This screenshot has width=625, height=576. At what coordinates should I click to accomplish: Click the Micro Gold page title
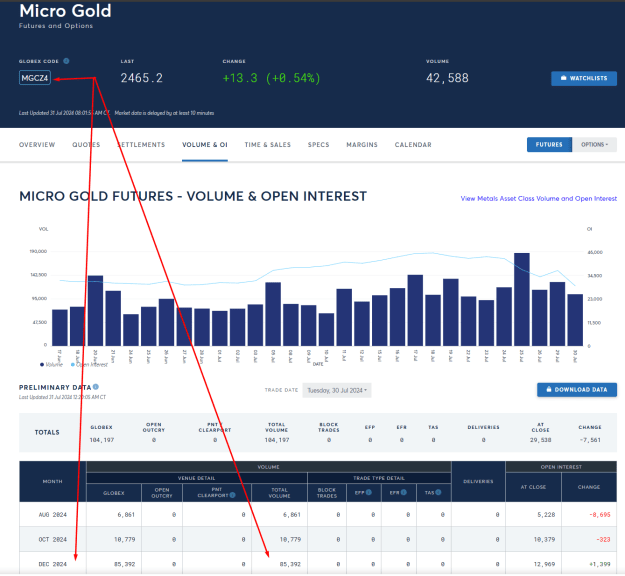pos(65,11)
